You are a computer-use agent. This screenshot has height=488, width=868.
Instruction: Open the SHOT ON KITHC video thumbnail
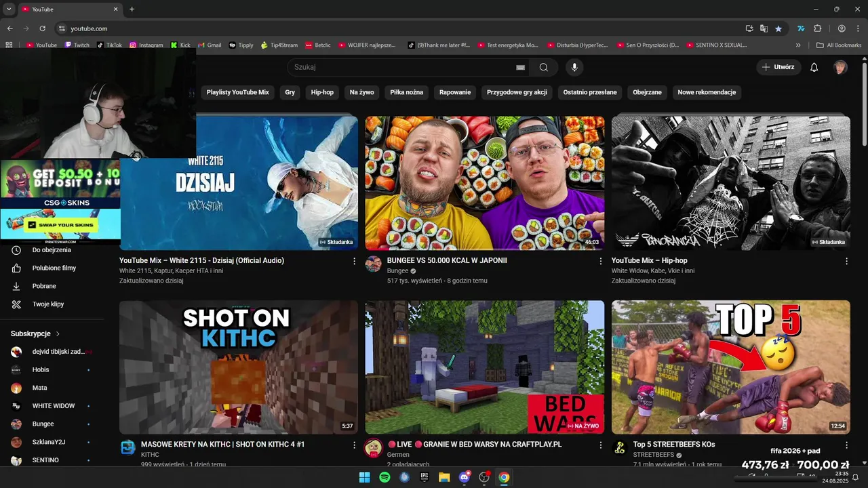coord(239,367)
